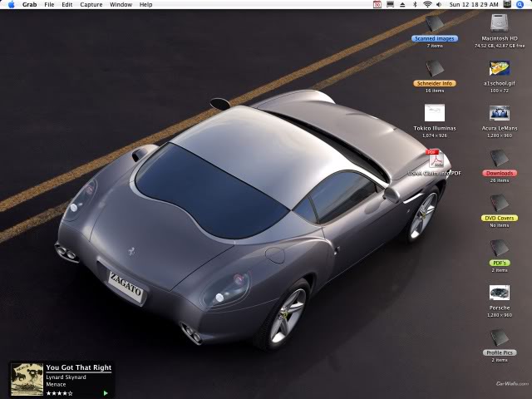Select the Downloads folder icon
532x399 pixels.
[500, 158]
